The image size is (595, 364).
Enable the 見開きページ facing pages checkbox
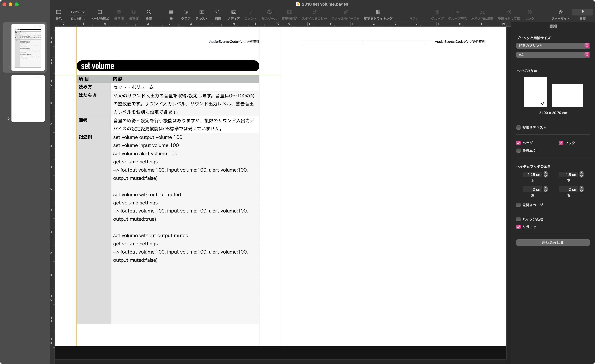[518, 205]
